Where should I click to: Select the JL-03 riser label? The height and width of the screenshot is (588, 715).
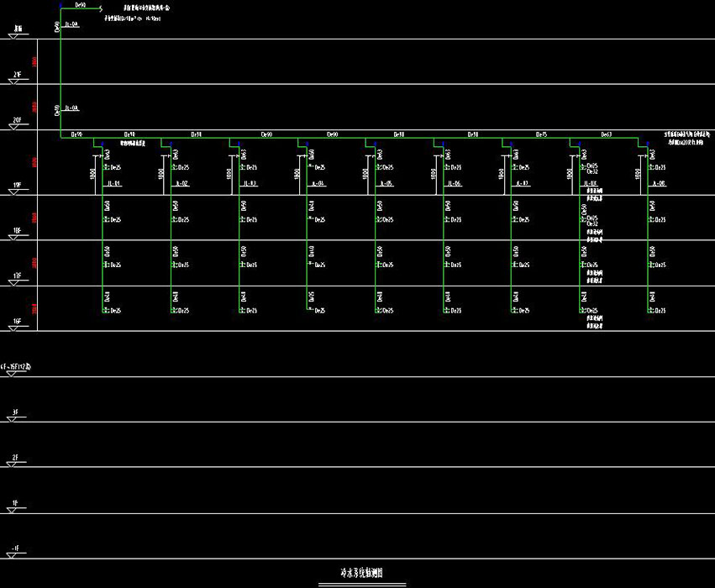tap(250, 183)
